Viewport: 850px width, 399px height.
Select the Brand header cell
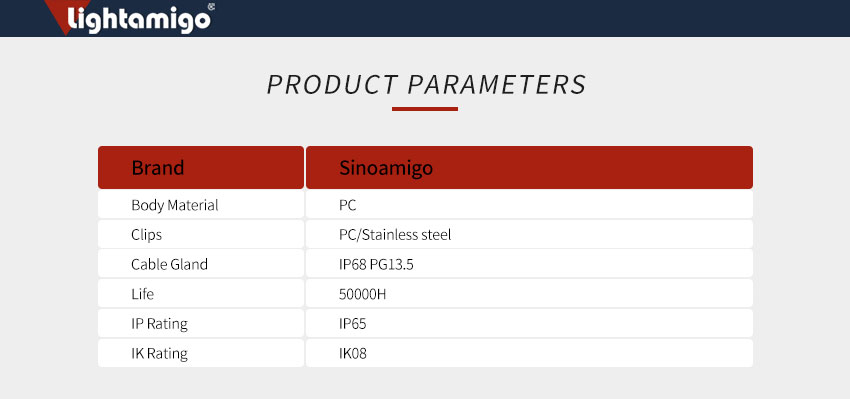(201, 168)
